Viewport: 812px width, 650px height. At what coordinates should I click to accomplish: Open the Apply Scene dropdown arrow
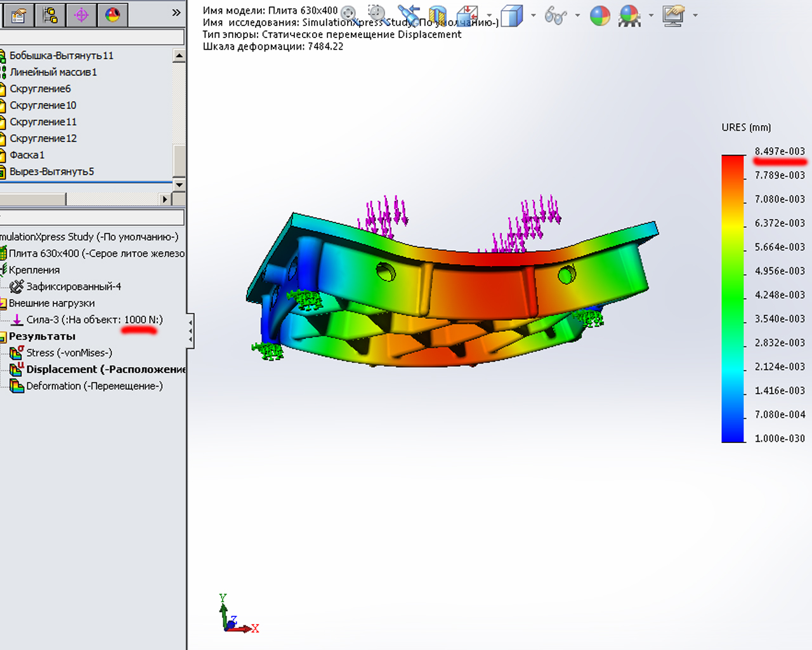pyautogui.click(x=651, y=15)
